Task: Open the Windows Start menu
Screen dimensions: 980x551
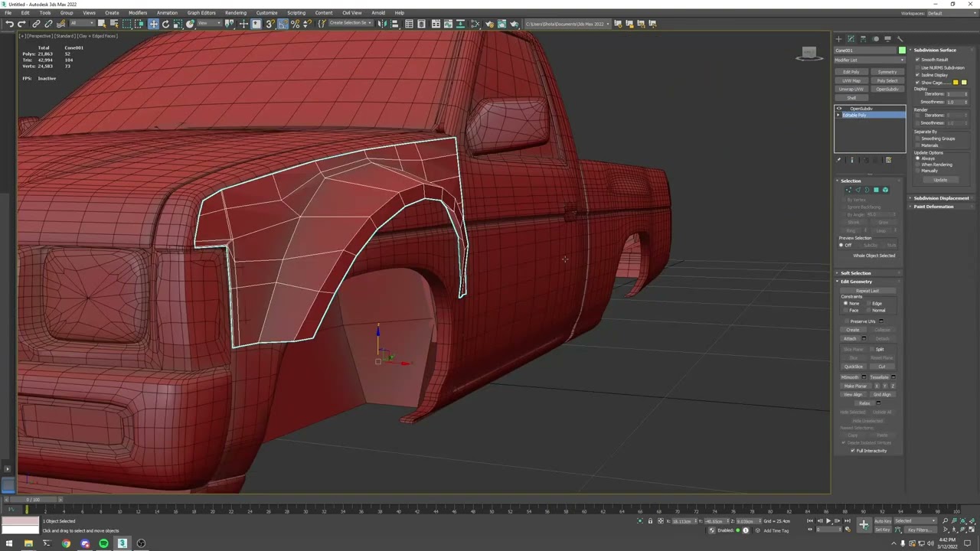Action: (x=9, y=543)
